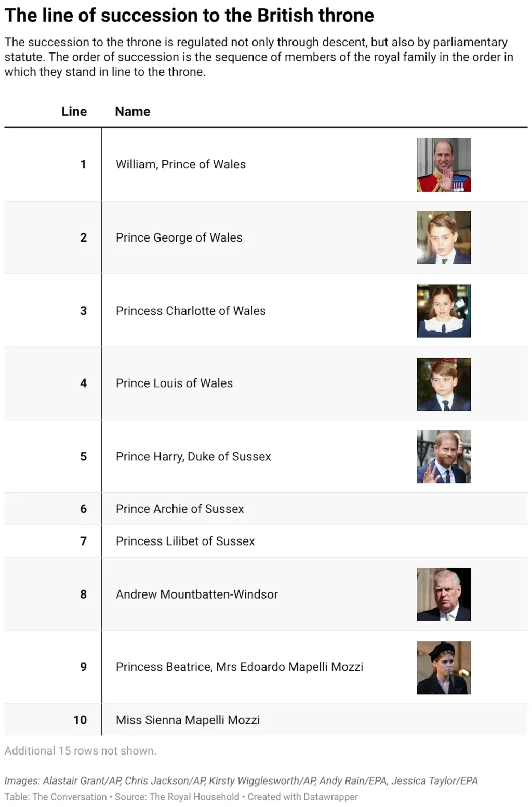Click 'The Royal Household' source text
532x807 pixels.
(194, 797)
